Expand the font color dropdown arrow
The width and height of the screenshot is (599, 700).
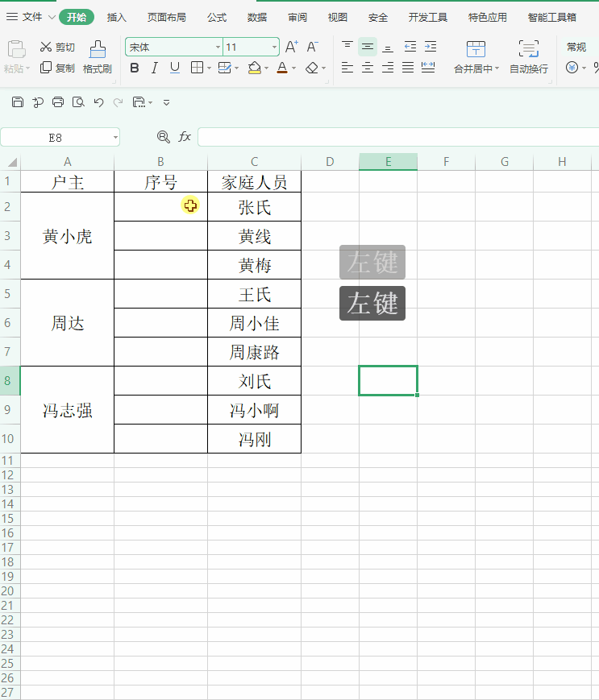pos(294,68)
